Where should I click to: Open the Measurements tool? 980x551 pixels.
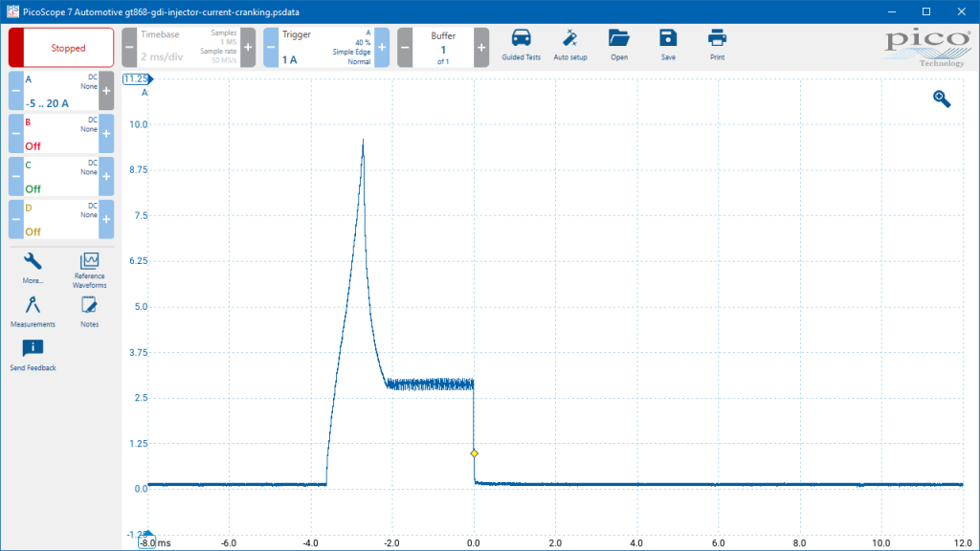33,312
